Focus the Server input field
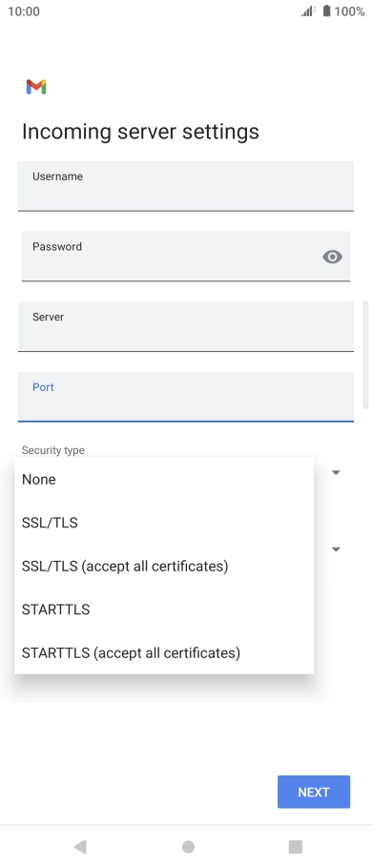 pyautogui.click(x=186, y=326)
